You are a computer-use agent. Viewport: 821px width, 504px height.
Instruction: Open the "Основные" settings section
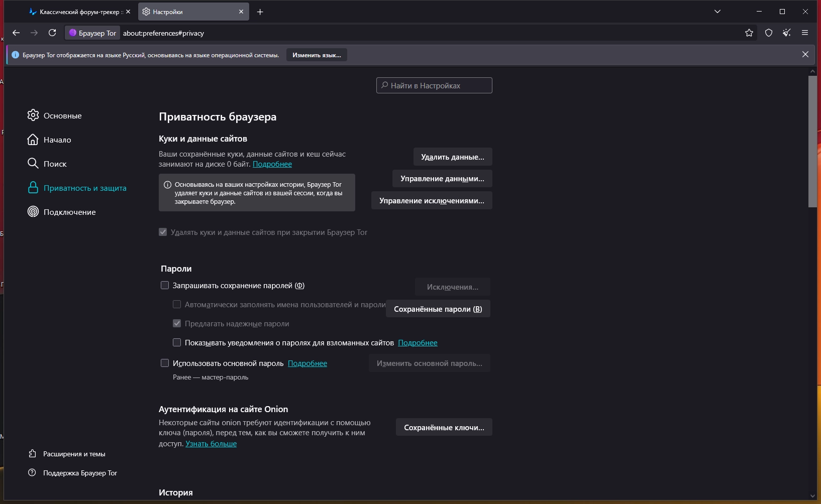(x=62, y=116)
